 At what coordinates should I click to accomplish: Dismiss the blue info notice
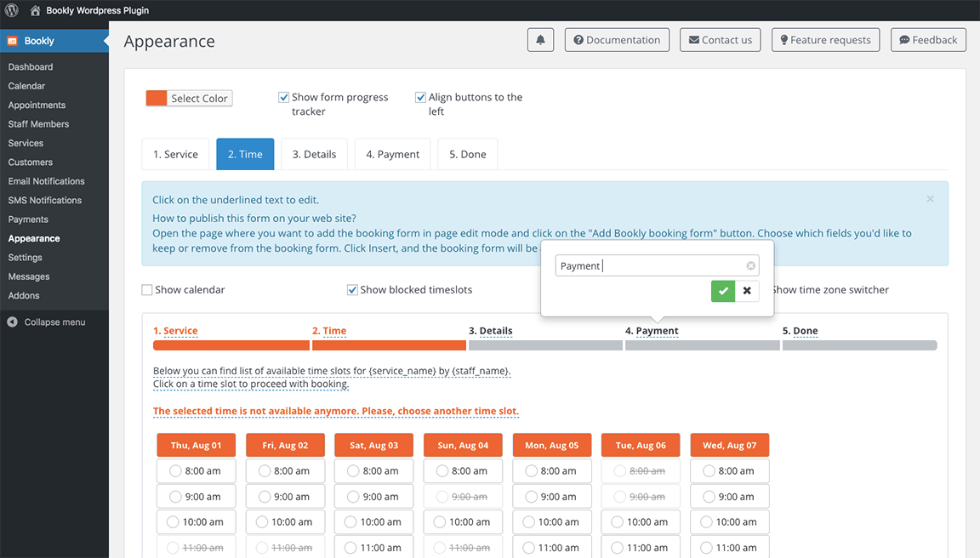pyautogui.click(x=930, y=199)
